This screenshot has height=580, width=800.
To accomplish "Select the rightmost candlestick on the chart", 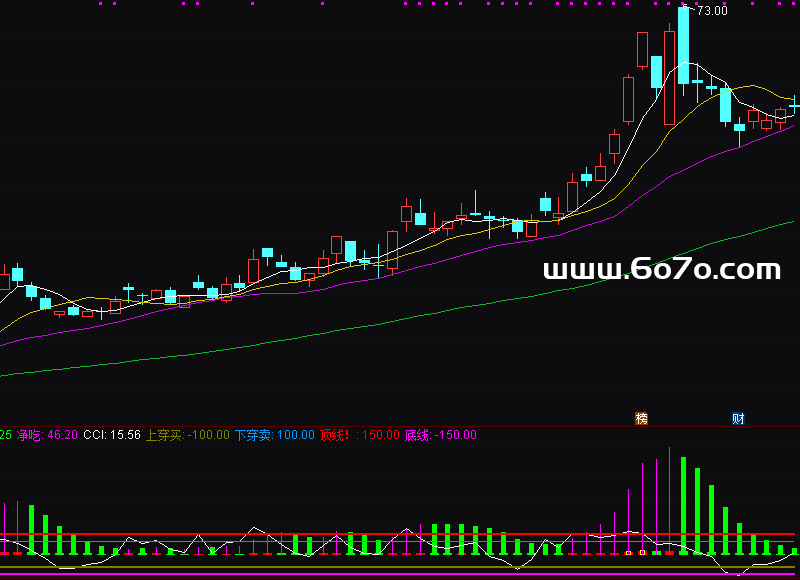I will pos(795,103).
